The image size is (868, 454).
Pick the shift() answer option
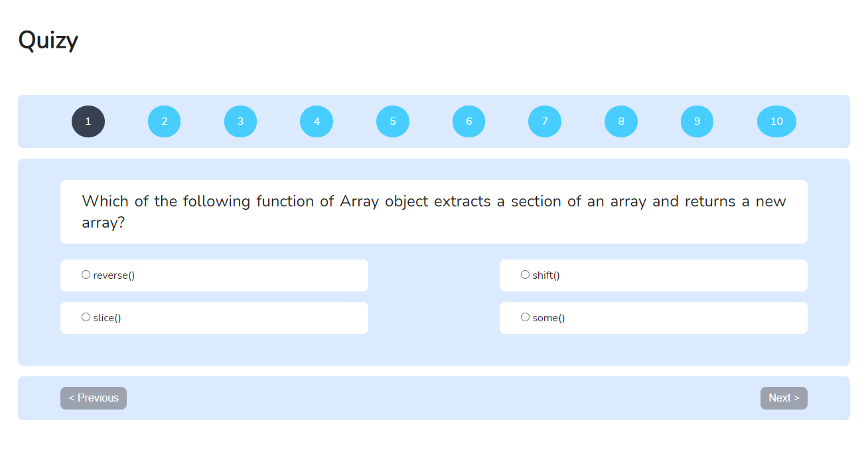[525, 274]
